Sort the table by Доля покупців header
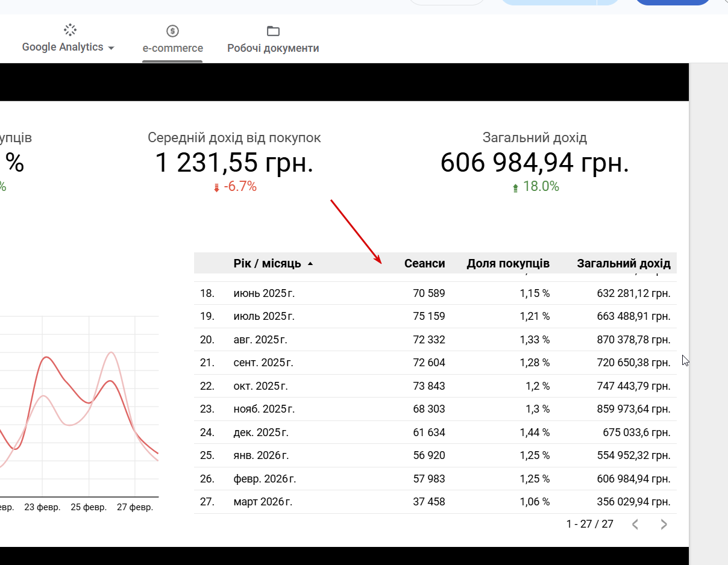 coord(507,263)
